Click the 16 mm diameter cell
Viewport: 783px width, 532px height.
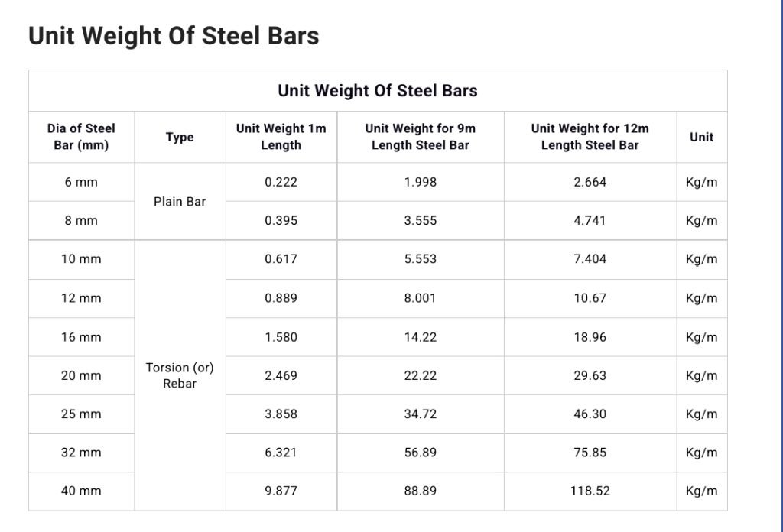pyautogui.click(x=81, y=337)
